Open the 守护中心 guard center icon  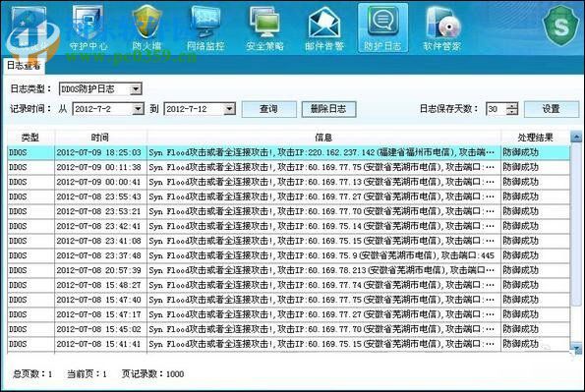pos(88,28)
